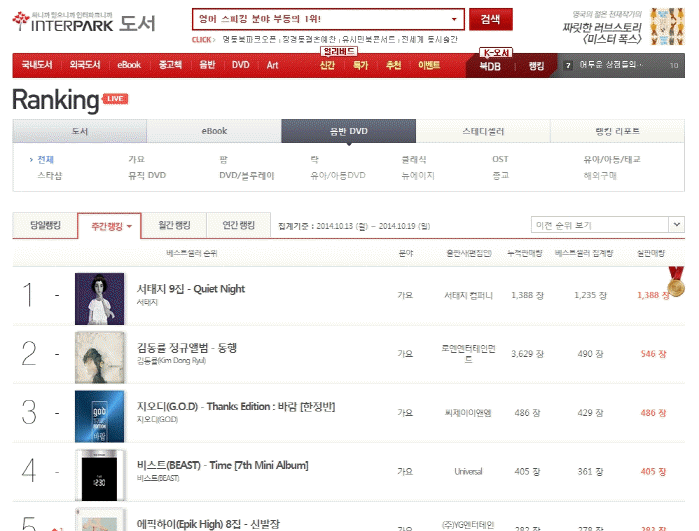Switch to 당일랭킹 tab
Image resolution: width=699 pixels, height=531 pixels.
pos(45,225)
